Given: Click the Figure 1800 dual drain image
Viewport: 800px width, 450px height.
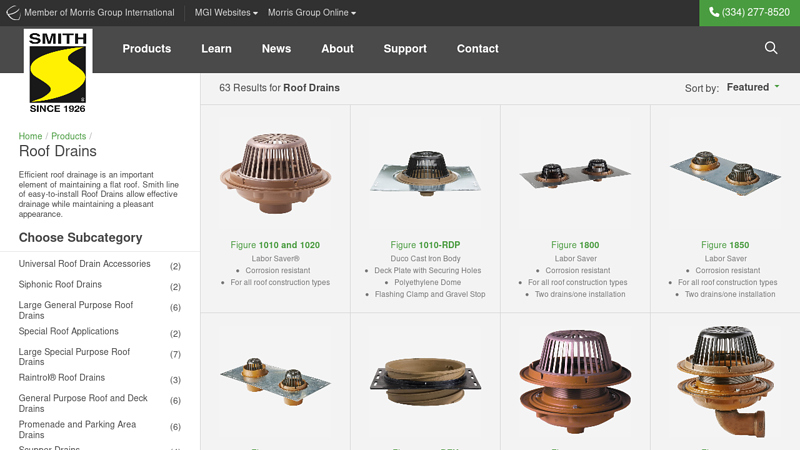Looking at the screenshot, I should coord(575,173).
